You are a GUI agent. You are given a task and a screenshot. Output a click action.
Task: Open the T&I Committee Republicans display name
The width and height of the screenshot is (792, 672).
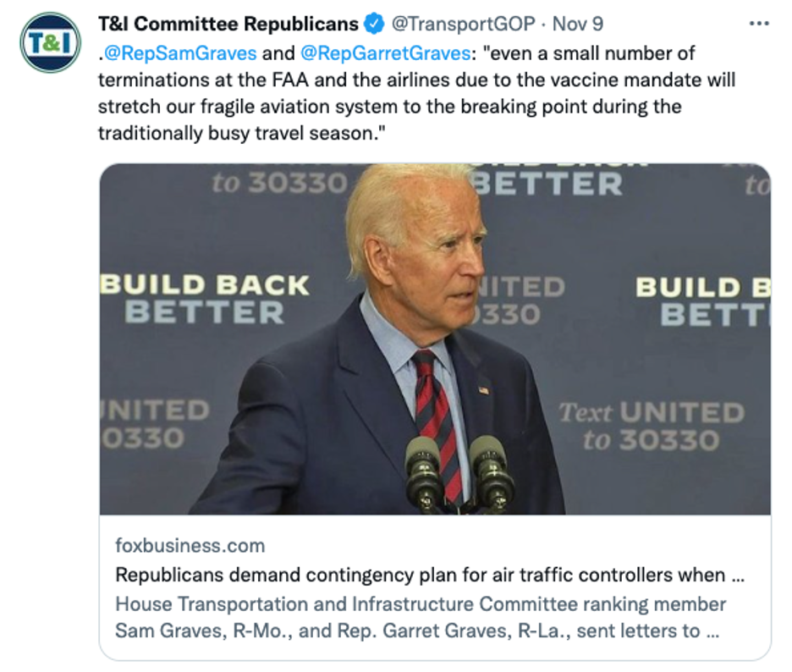pyautogui.click(x=228, y=24)
